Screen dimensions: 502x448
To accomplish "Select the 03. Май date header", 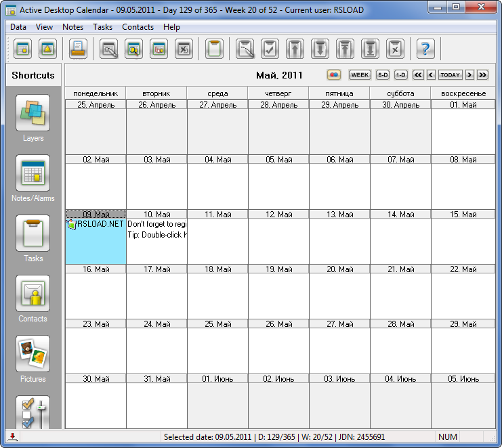I will tap(157, 160).
